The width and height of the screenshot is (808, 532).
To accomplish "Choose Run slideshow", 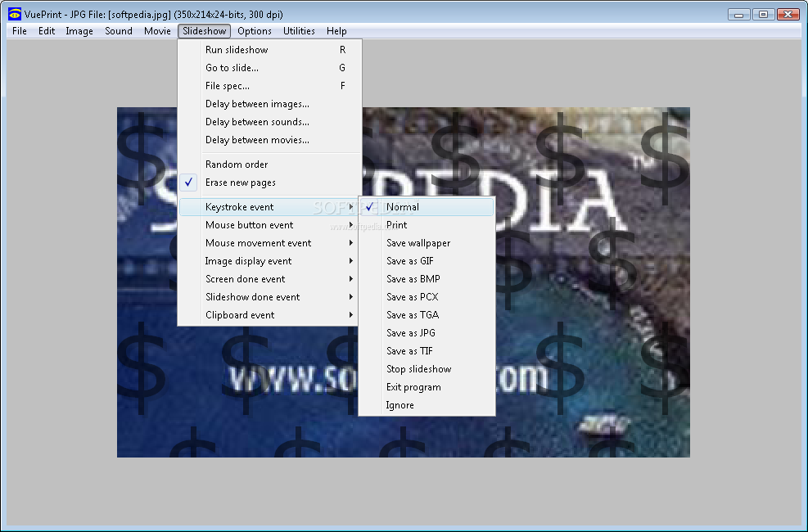I will coord(269,50).
